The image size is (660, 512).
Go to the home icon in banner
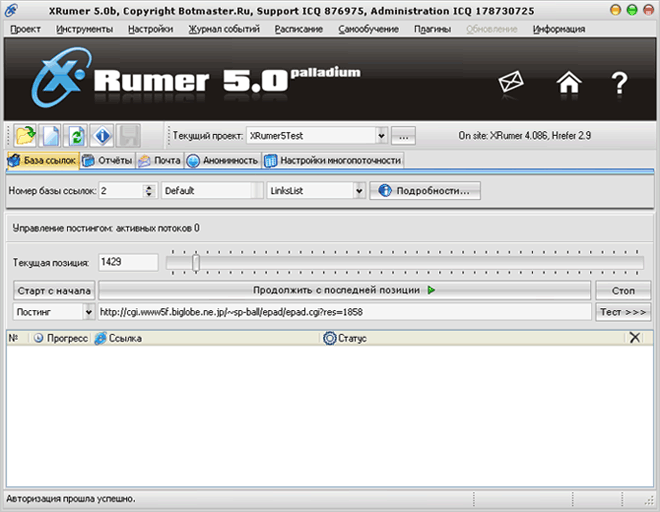pyautogui.click(x=569, y=82)
